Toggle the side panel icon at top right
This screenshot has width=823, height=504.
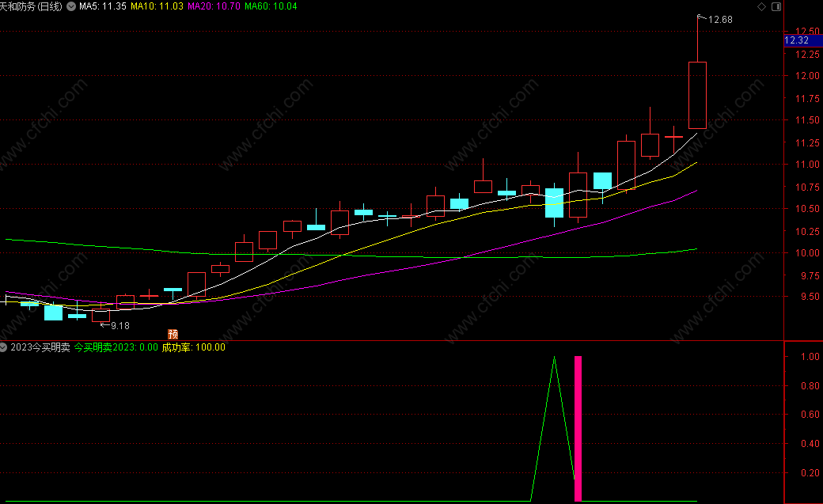click(776, 7)
